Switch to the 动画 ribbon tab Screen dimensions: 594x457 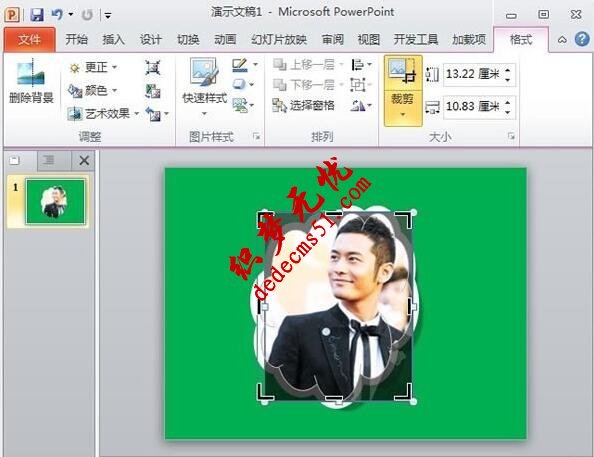(225, 39)
